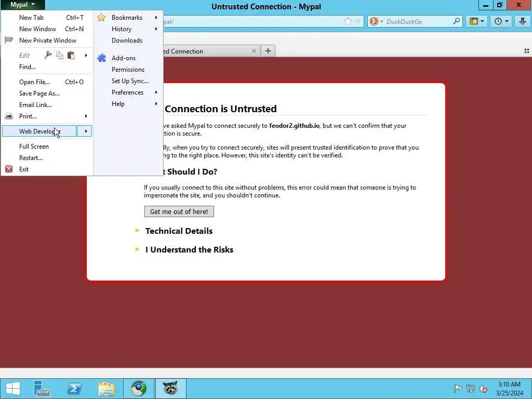Screen dimensions: 532x399
Task: Select New Tab menu item
Action: pos(47,17)
